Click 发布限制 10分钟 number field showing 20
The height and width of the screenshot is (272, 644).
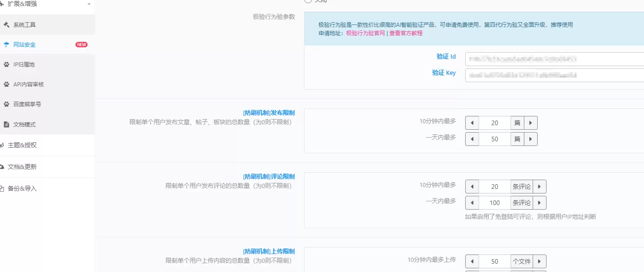[495, 123]
